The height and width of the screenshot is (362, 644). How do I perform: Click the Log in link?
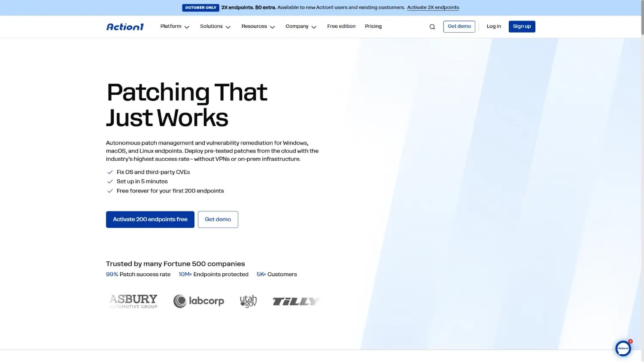pos(494,26)
